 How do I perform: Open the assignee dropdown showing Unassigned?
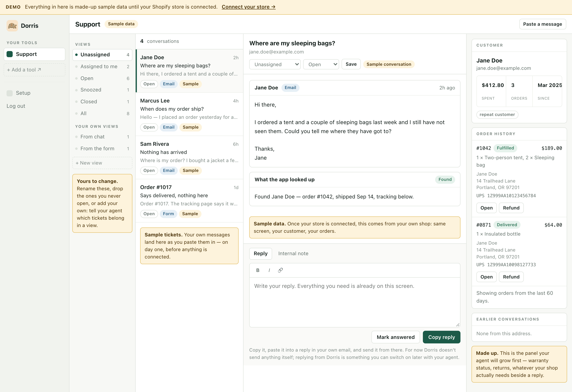275,65
